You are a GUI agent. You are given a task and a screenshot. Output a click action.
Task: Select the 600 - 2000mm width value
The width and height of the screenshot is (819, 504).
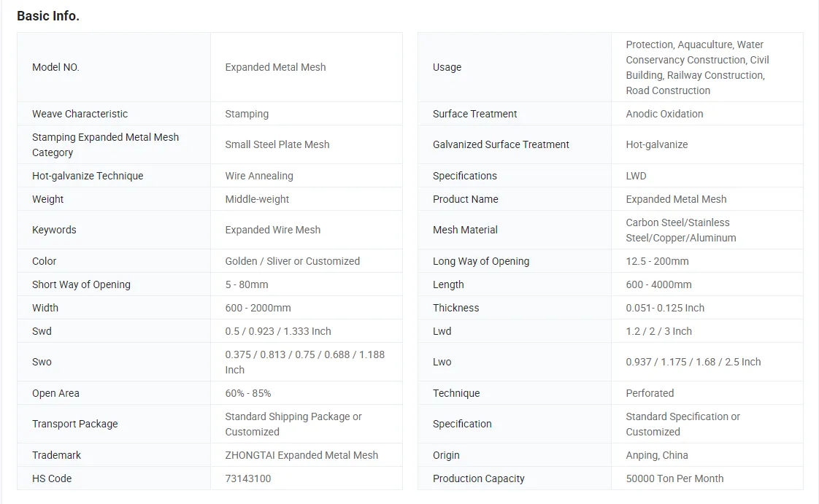[x=258, y=308]
